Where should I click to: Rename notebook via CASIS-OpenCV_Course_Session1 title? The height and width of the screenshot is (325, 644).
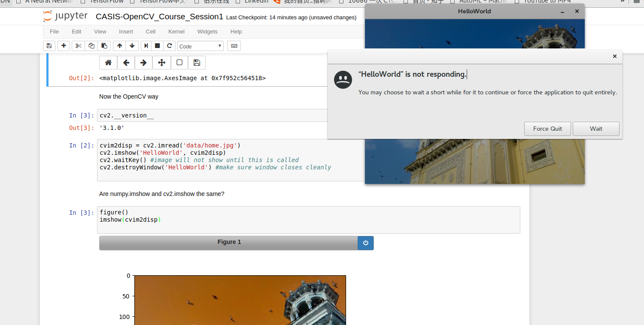click(x=159, y=17)
